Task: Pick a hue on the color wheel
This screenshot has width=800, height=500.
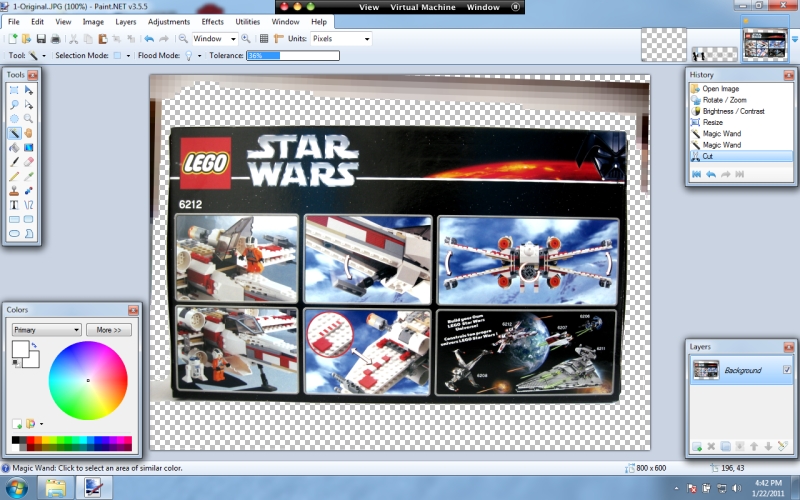Action: [x=88, y=380]
